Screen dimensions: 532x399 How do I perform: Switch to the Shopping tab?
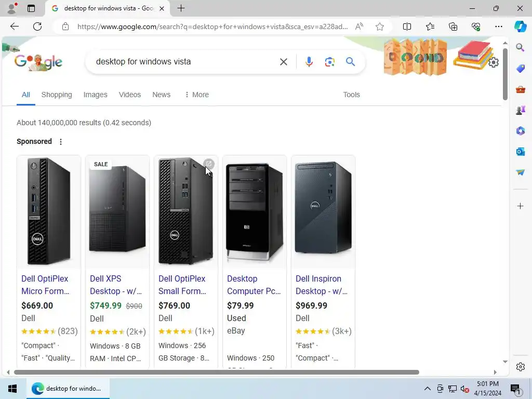coord(57,95)
